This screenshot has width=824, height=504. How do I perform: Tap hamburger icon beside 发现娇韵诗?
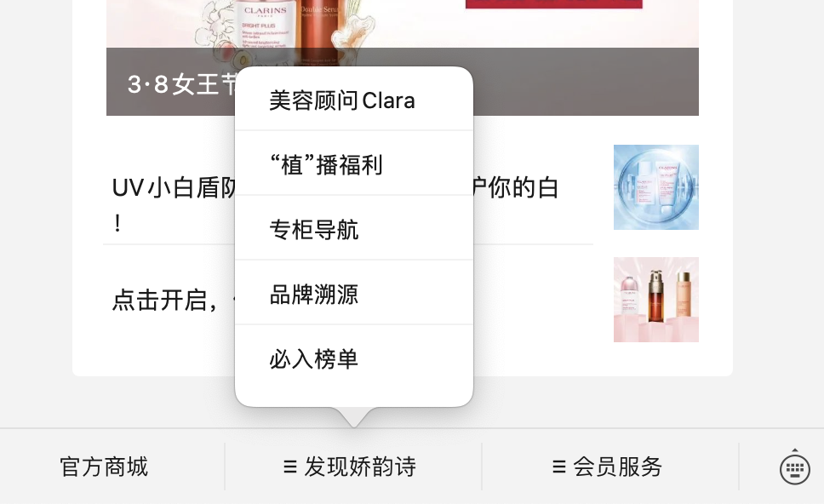(290, 467)
